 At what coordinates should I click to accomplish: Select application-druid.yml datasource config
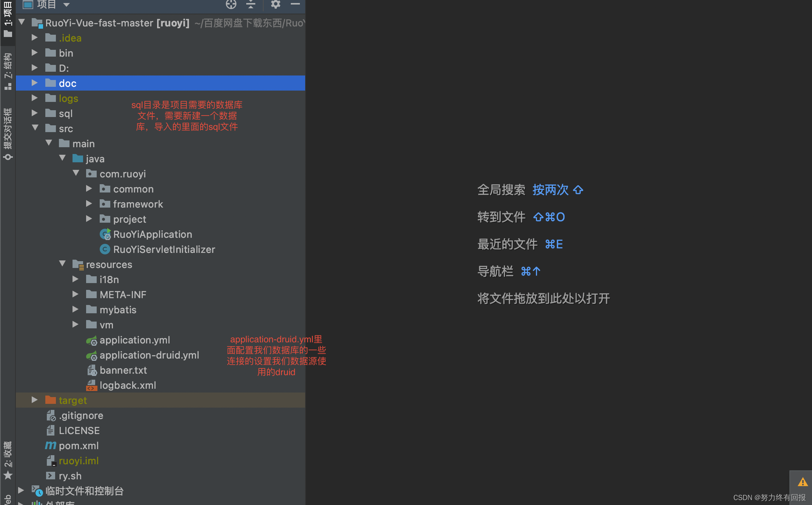(148, 355)
